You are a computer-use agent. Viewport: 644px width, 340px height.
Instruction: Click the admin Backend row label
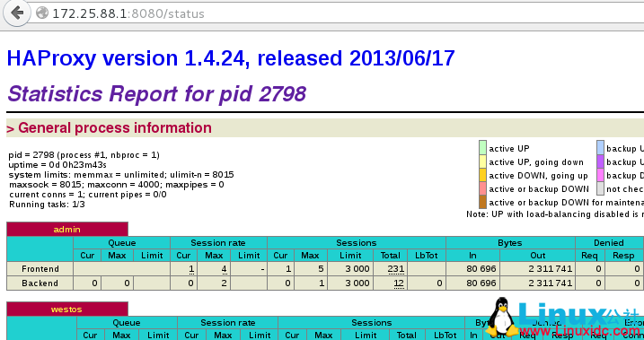point(40,283)
